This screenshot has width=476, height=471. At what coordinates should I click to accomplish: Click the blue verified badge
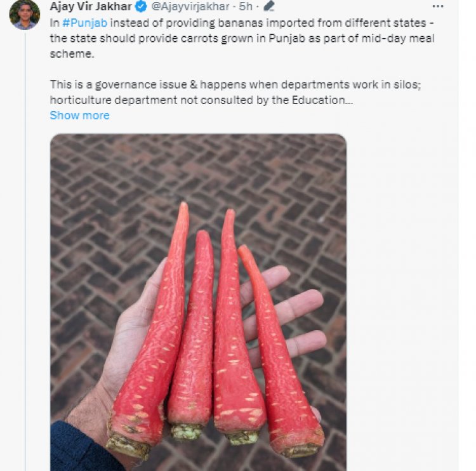click(141, 6)
